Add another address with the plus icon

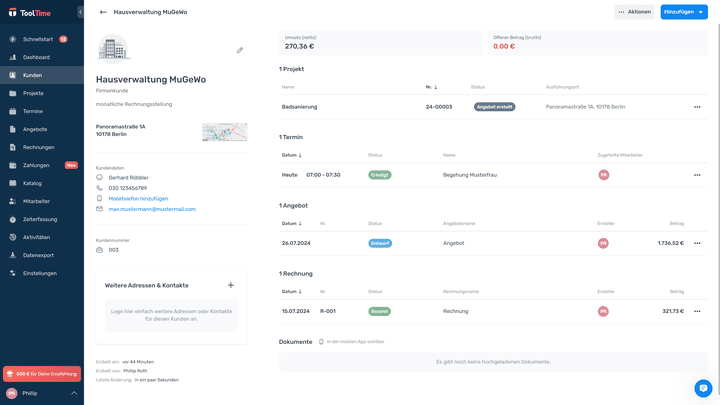coord(231,285)
